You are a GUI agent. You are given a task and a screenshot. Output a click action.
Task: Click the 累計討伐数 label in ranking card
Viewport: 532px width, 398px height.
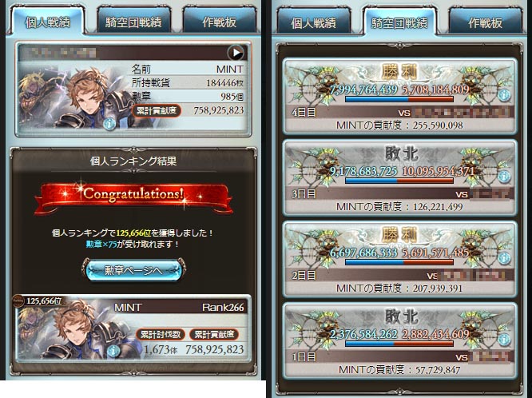coord(161,335)
